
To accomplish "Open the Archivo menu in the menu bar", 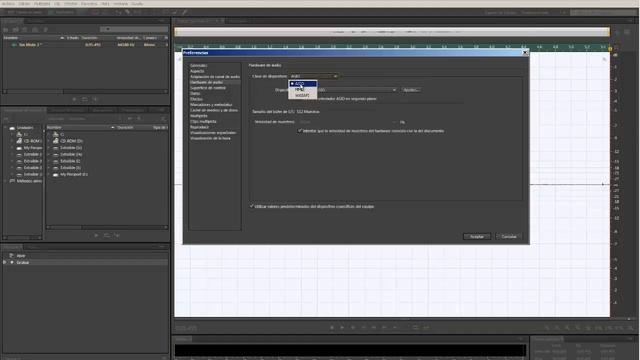I will tap(8, 4).
